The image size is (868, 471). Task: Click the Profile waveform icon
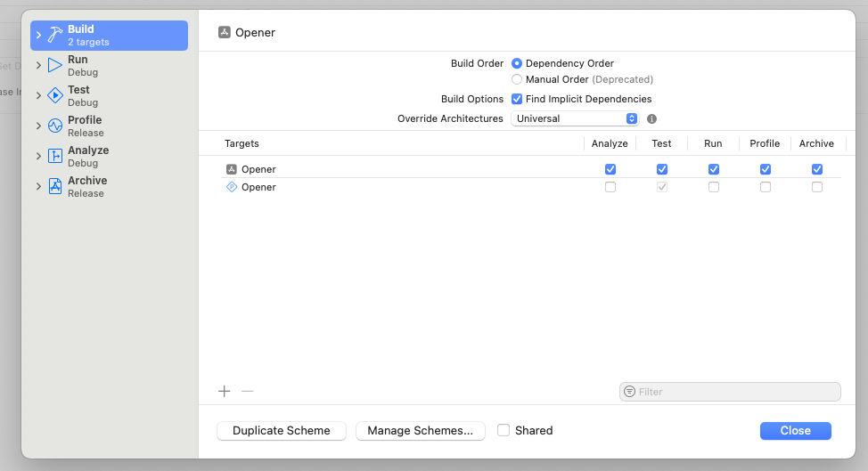click(x=55, y=126)
